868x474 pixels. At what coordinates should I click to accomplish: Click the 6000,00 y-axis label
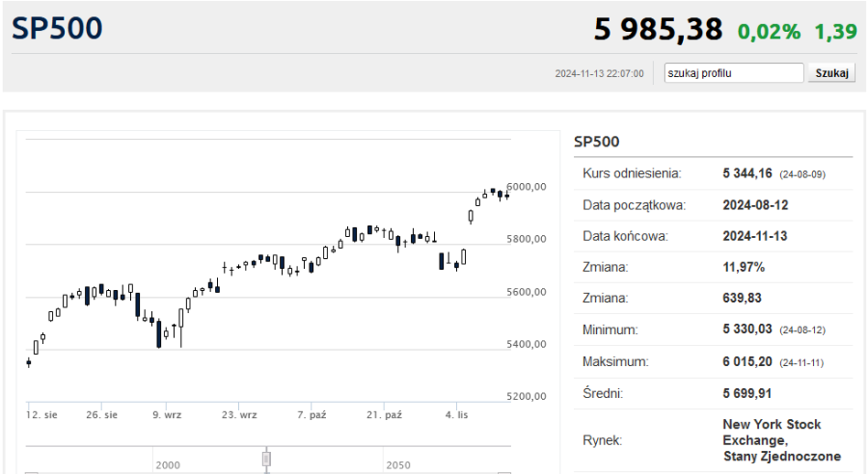(x=526, y=187)
